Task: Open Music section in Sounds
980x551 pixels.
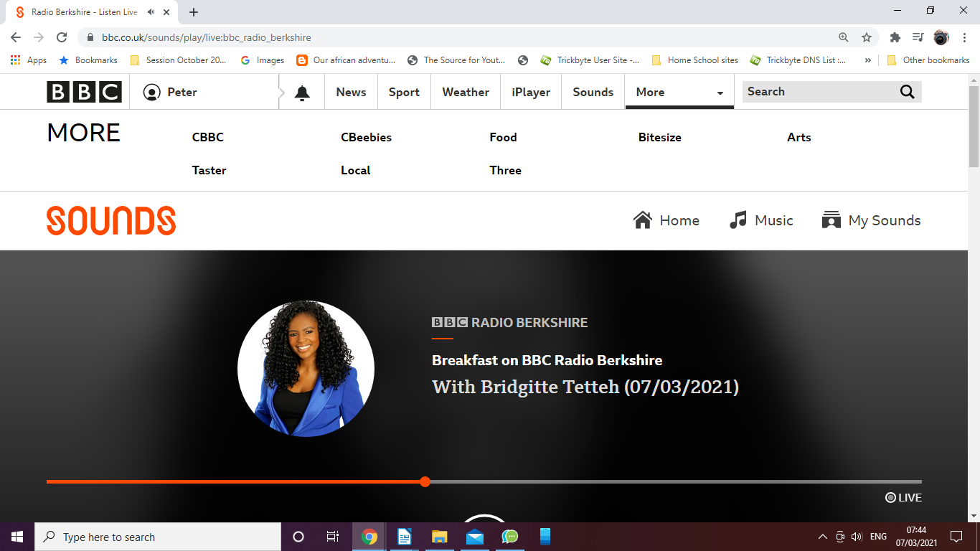Action: [761, 220]
